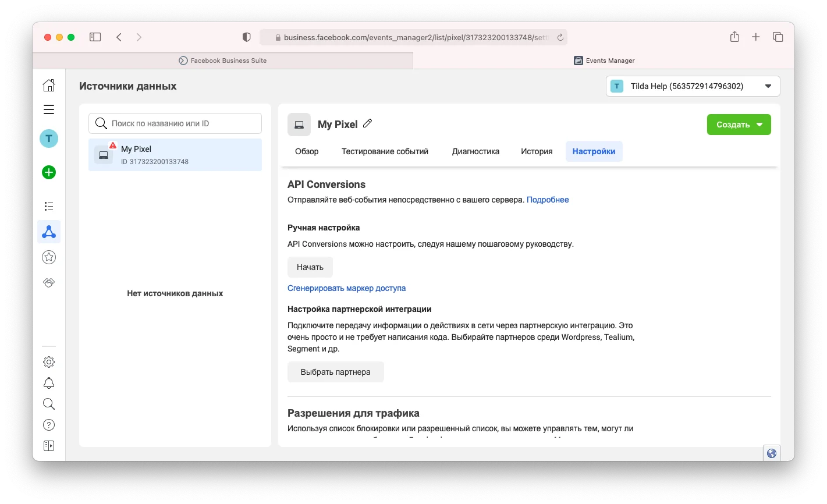Click the help question mark icon
Screen dimensions: 827x504
click(49, 425)
